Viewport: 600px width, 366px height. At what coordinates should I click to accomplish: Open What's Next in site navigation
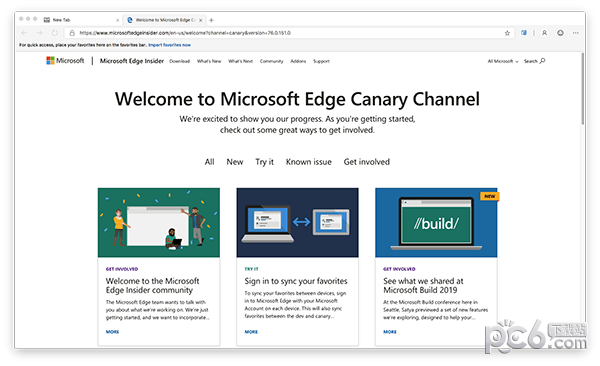(x=240, y=61)
